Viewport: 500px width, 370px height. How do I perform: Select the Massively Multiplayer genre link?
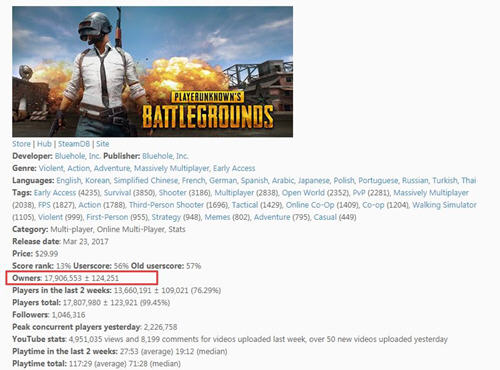[172, 168]
